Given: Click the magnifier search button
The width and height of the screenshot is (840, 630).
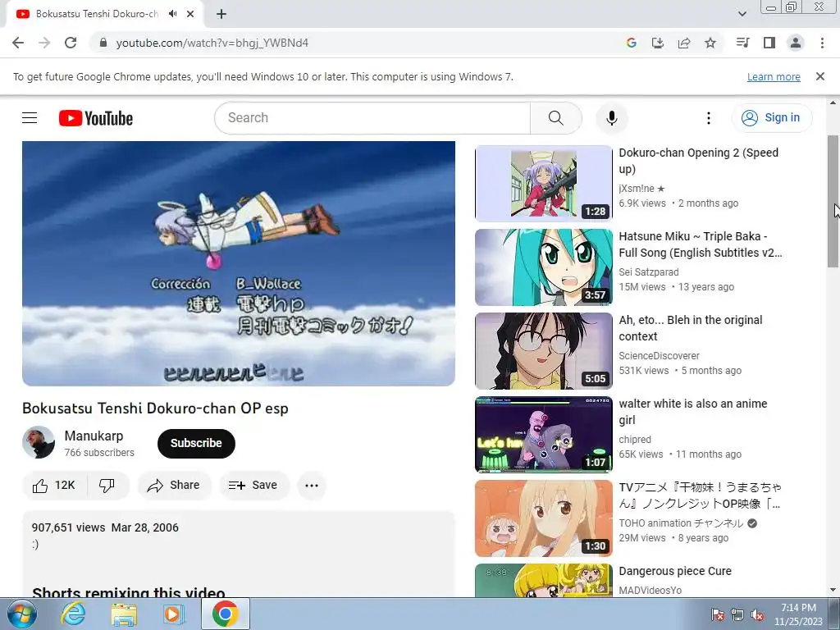Looking at the screenshot, I should click(556, 118).
